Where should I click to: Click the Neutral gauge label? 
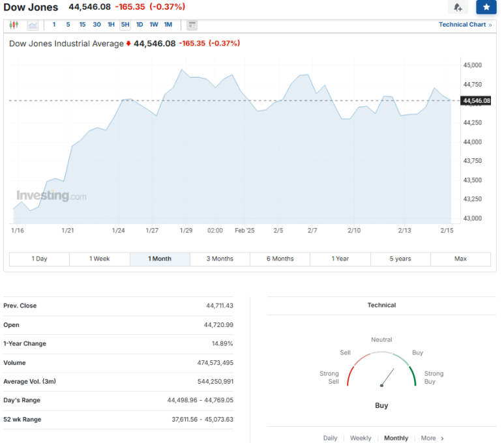tap(381, 340)
